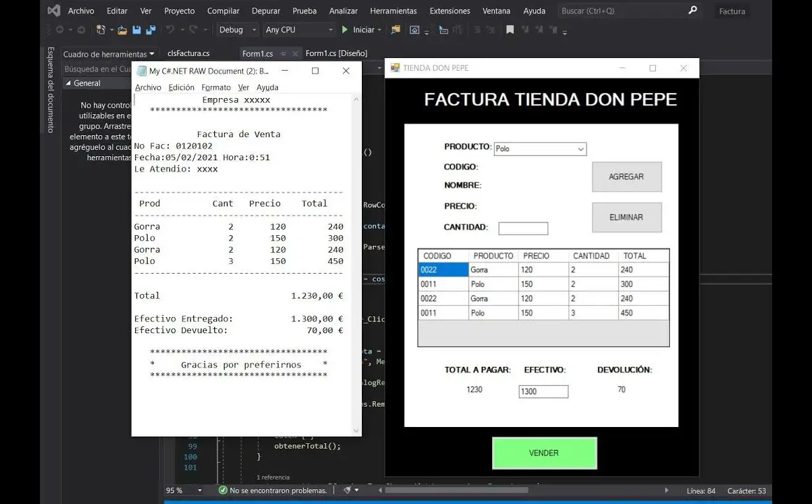Open the Edición menu in the RAW Document window
The height and width of the screenshot is (504, 812).
point(181,87)
